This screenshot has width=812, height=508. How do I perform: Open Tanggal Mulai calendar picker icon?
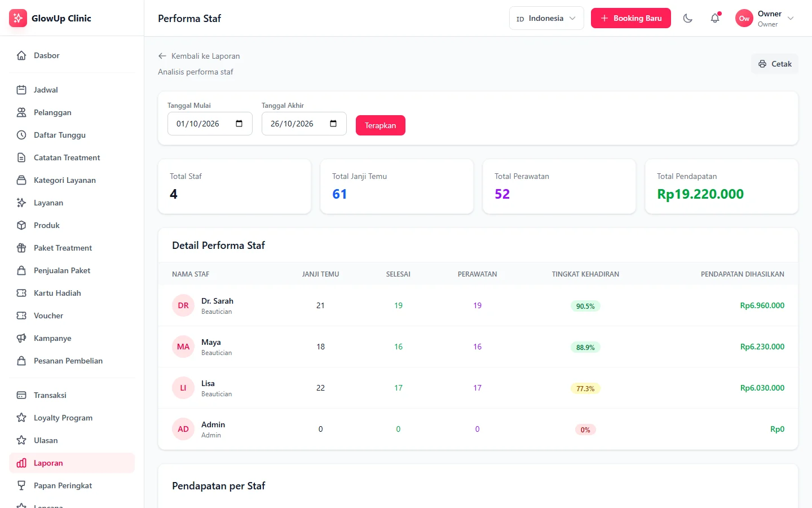(x=239, y=124)
